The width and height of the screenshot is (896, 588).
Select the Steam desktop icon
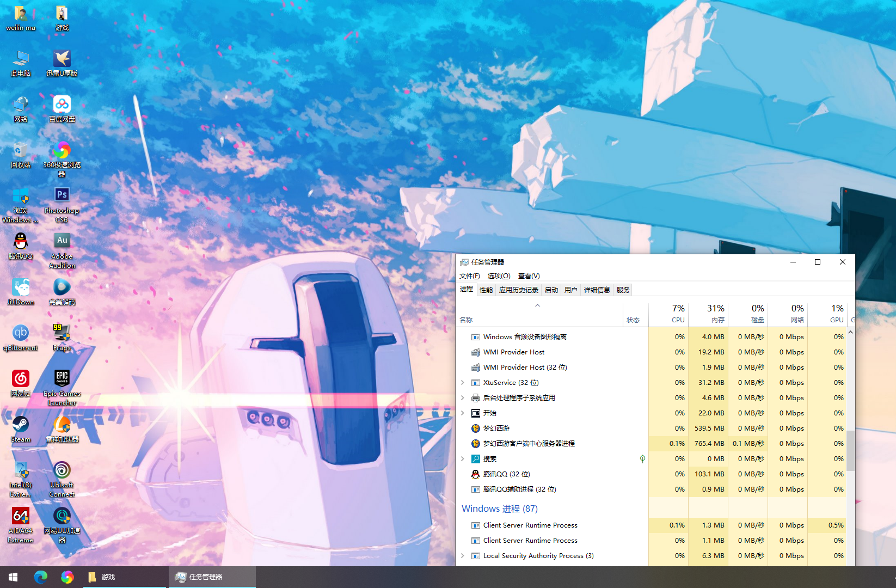(x=21, y=430)
